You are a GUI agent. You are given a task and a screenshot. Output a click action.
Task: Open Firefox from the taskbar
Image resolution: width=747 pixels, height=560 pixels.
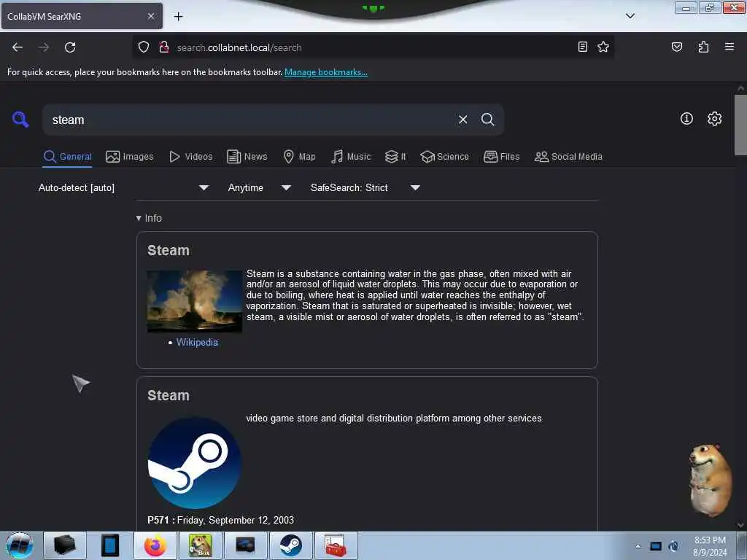[155, 545]
